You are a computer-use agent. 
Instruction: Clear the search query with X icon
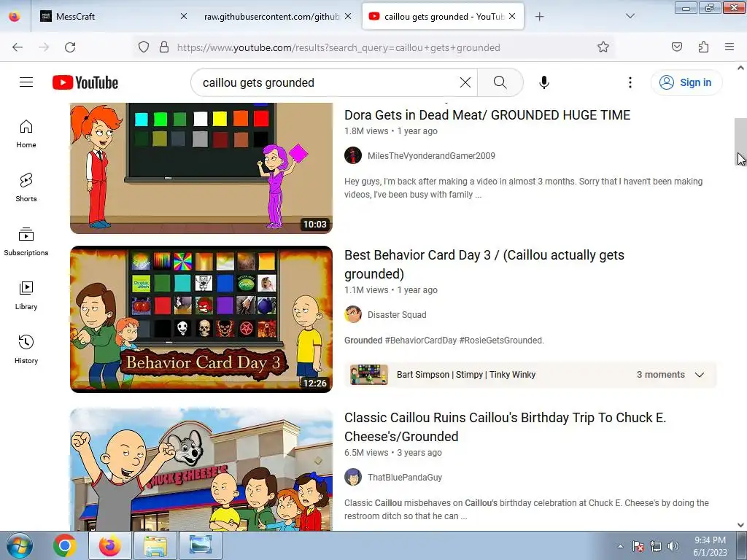465,82
